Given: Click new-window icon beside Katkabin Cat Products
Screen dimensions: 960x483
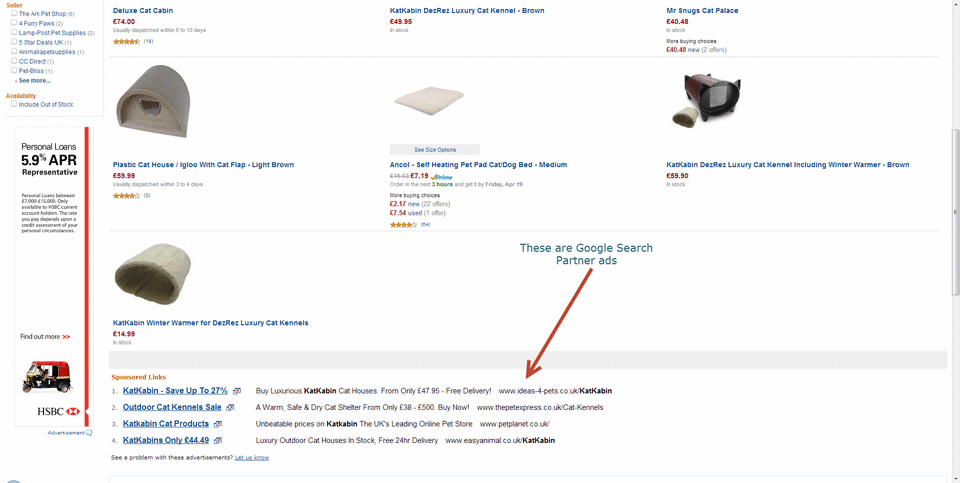Looking at the screenshot, I should coord(218,424).
